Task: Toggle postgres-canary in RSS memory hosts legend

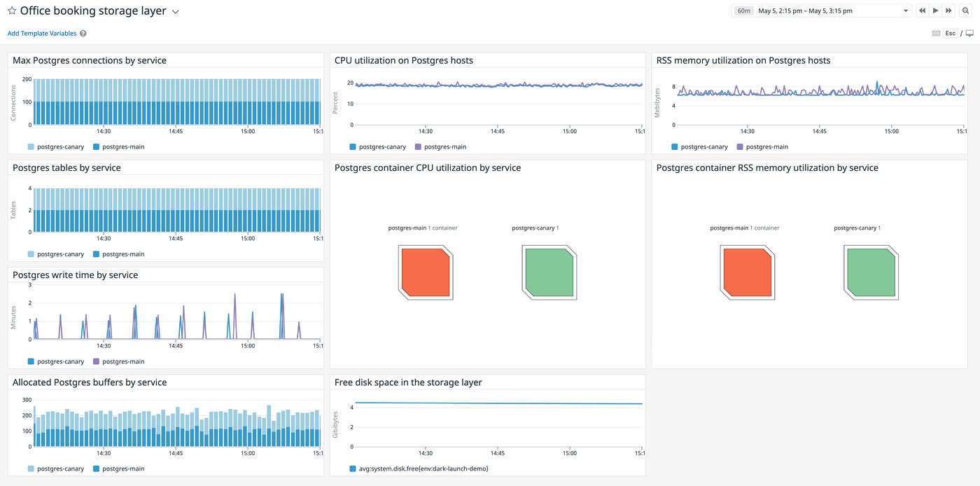Action: coord(699,147)
